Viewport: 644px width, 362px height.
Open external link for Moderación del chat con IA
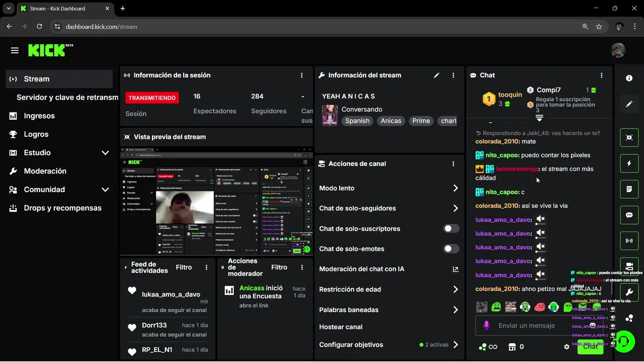tap(455, 269)
